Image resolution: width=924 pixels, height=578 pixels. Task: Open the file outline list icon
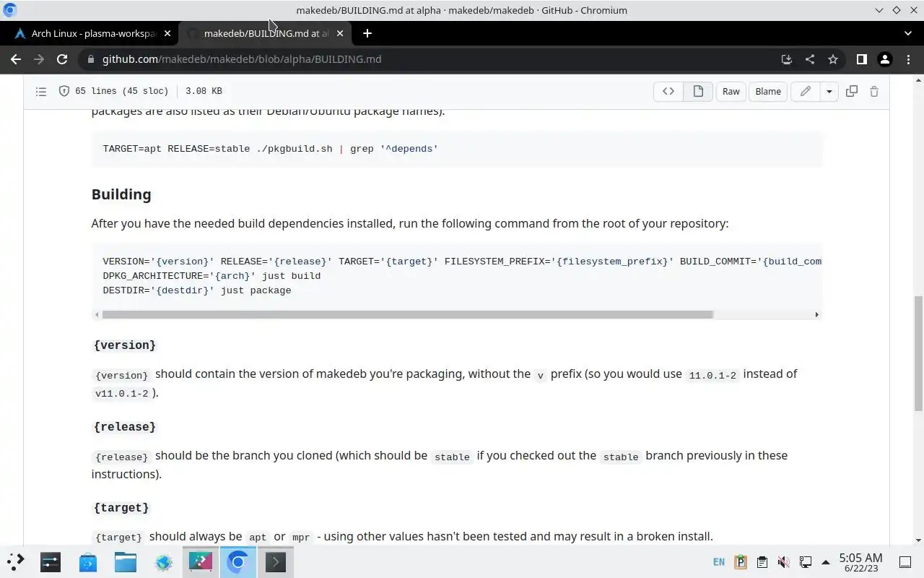pyautogui.click(x=41, y=91)
